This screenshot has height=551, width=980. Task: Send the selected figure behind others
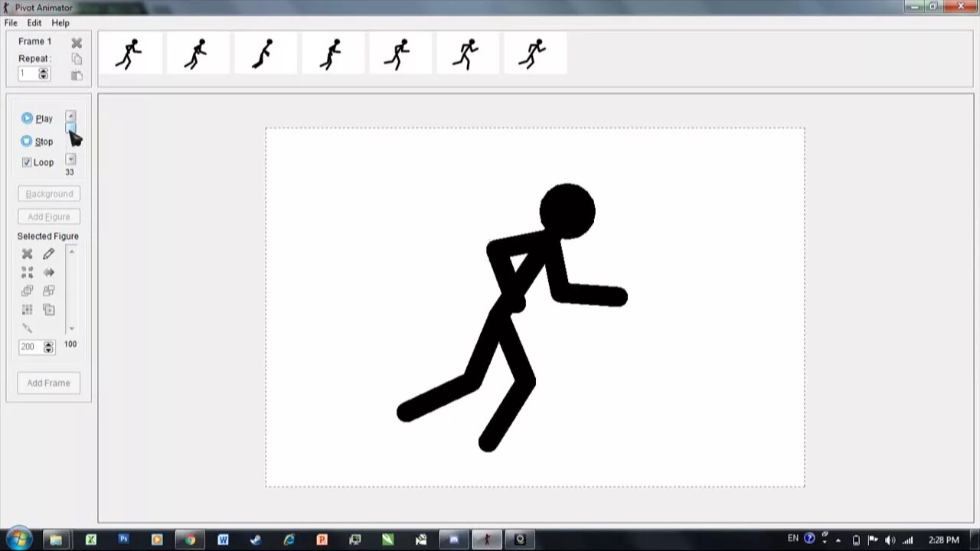point(48,290)
